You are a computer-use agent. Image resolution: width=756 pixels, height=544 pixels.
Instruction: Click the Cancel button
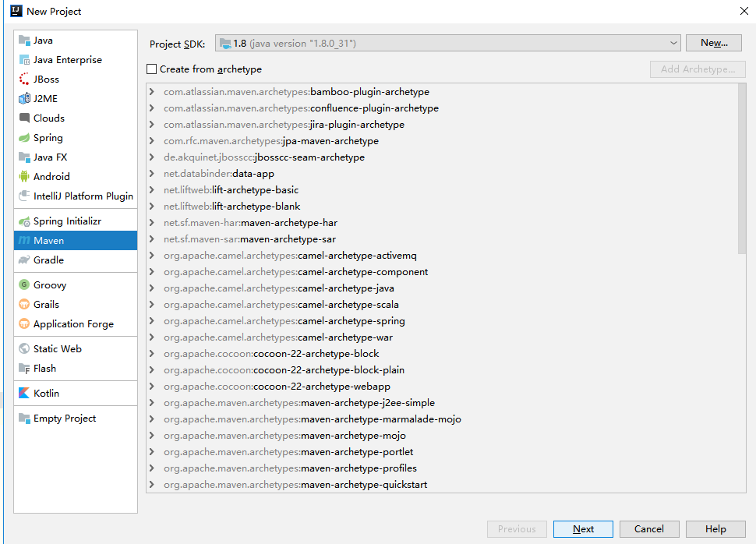point(649,529)
